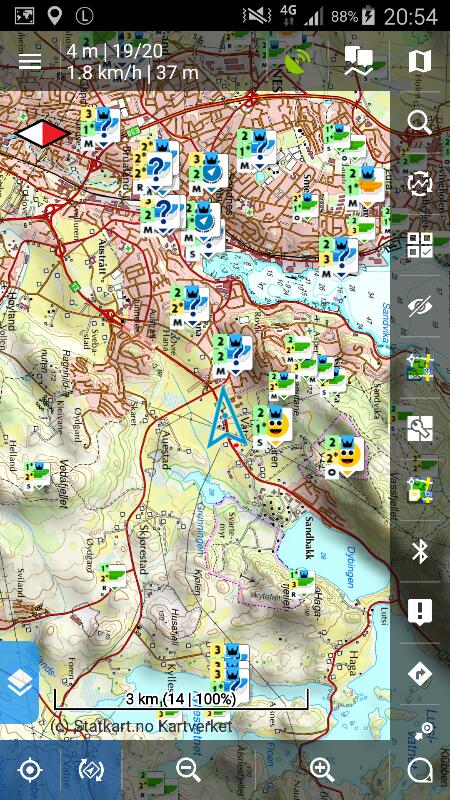Tap the red-white compass arrow
The image size is (450, 800).
tap(42, 134)
